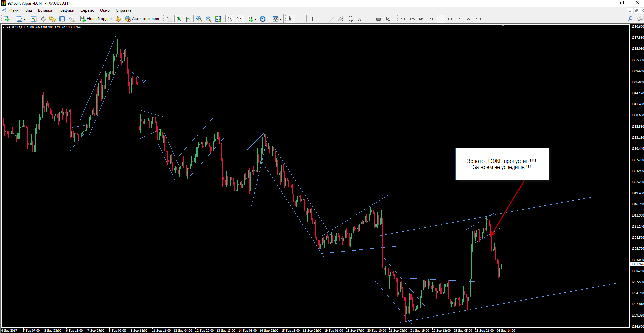This screenshot has width=644, height=333.
Task: Switch timeframe to M30
Action: pos(431,19)
